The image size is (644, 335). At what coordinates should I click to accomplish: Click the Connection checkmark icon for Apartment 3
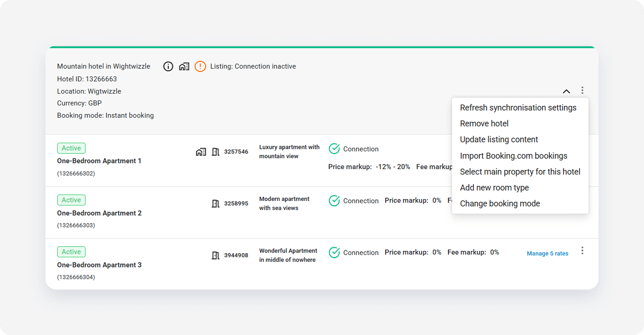(x=334, y=252)
